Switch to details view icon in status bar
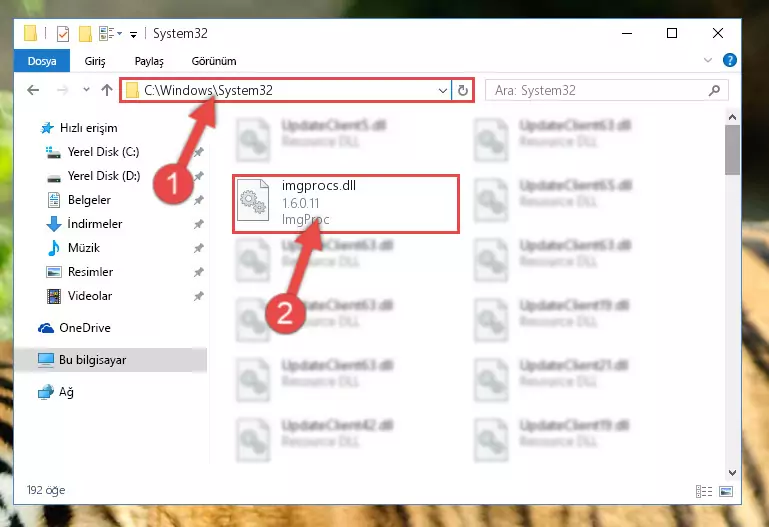The height and width of the screenshot is (527, 769). click(704, 491)
